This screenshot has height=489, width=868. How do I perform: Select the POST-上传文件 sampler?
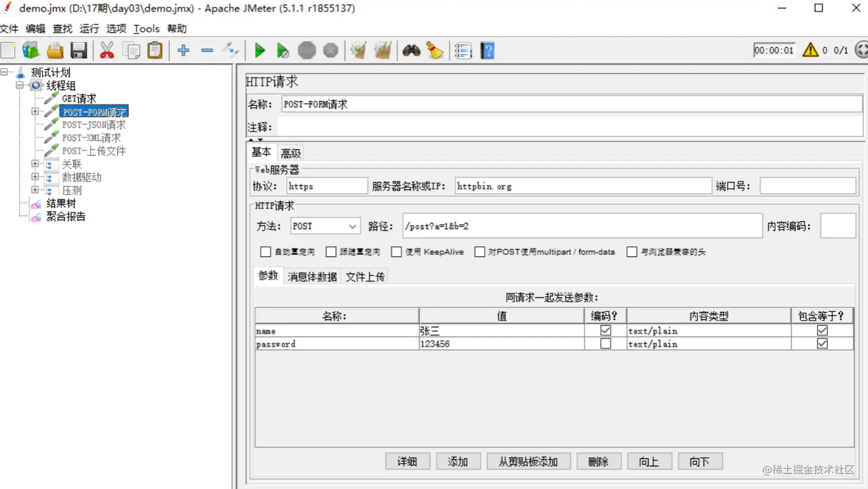[x=94, y=151]
